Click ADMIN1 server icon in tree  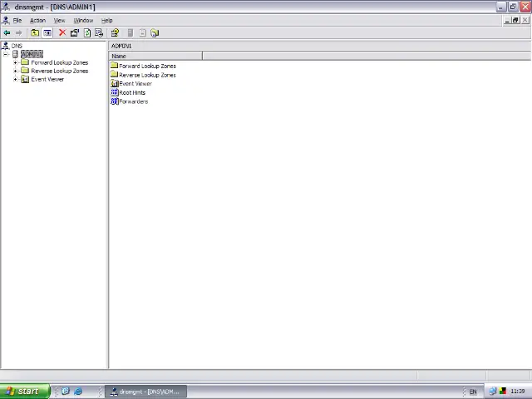pos(15,54)
